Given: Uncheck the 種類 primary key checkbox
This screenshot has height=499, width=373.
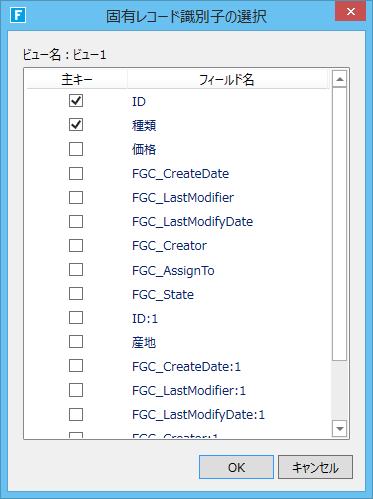Looking at the screenshot, I should 76,125.
